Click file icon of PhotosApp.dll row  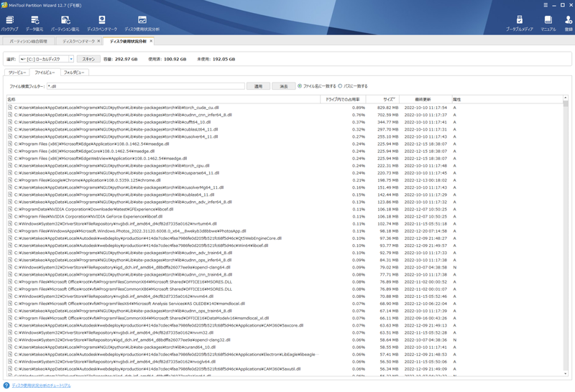pyautogui.click(x=10, y=231)
